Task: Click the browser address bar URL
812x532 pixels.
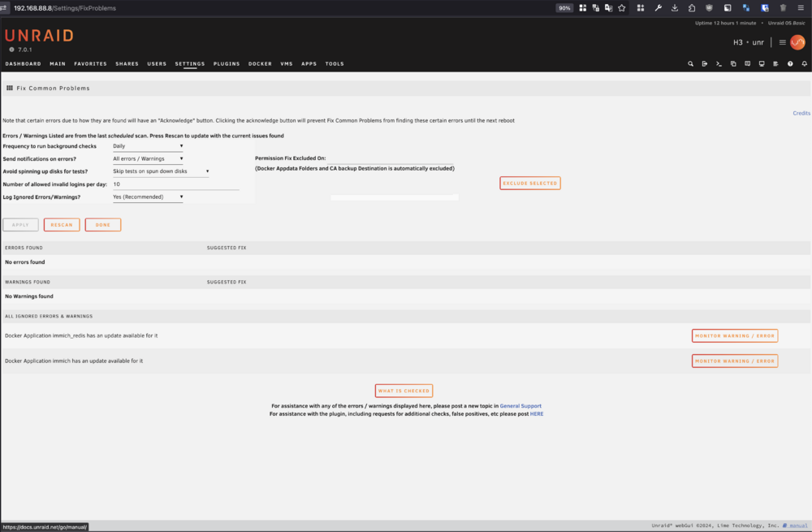Action: [x=65, y=8]
